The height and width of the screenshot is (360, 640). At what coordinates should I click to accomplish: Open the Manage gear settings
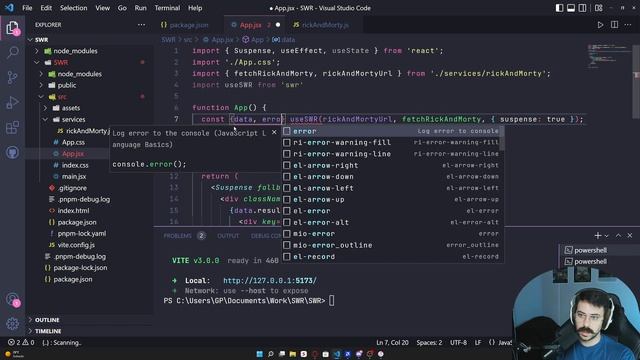click(x=12, y=324)
